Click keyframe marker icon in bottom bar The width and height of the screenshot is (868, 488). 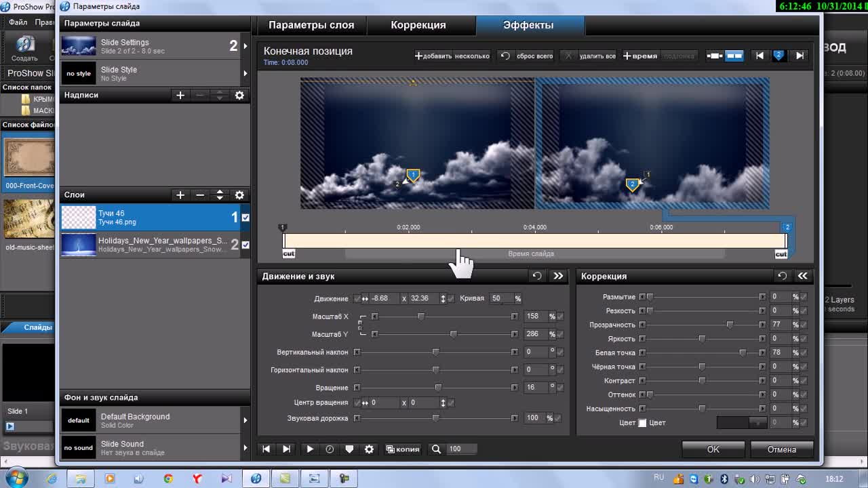(350, 449)
